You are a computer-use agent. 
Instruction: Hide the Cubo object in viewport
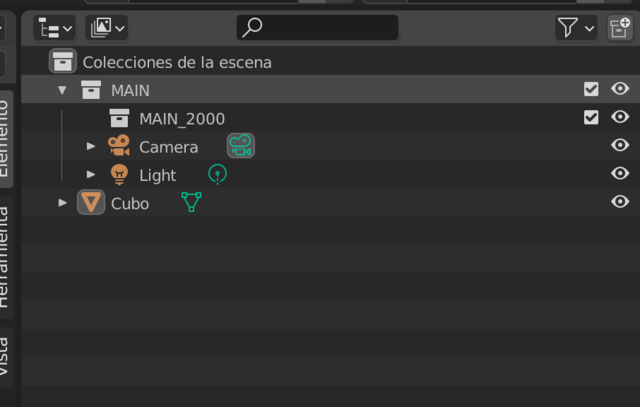click(x=620, y=202)
